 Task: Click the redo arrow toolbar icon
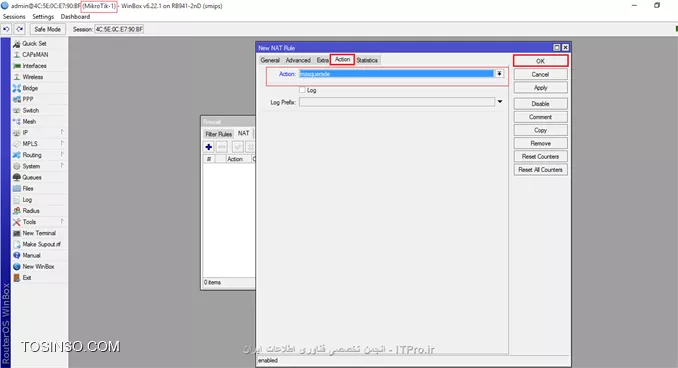point(20,29)
